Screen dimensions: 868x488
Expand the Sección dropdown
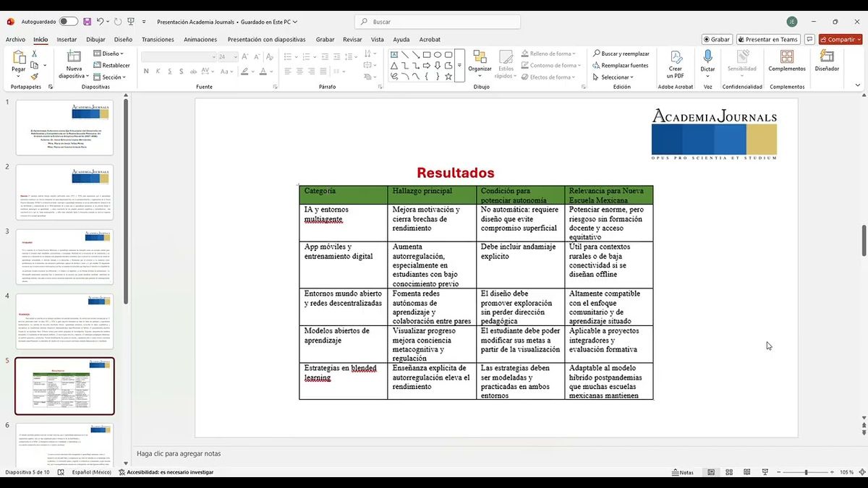tap(111, 77)
